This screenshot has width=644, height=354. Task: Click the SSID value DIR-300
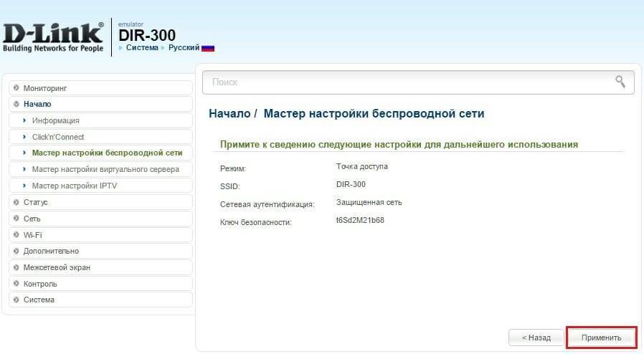[x=351, y=184]
